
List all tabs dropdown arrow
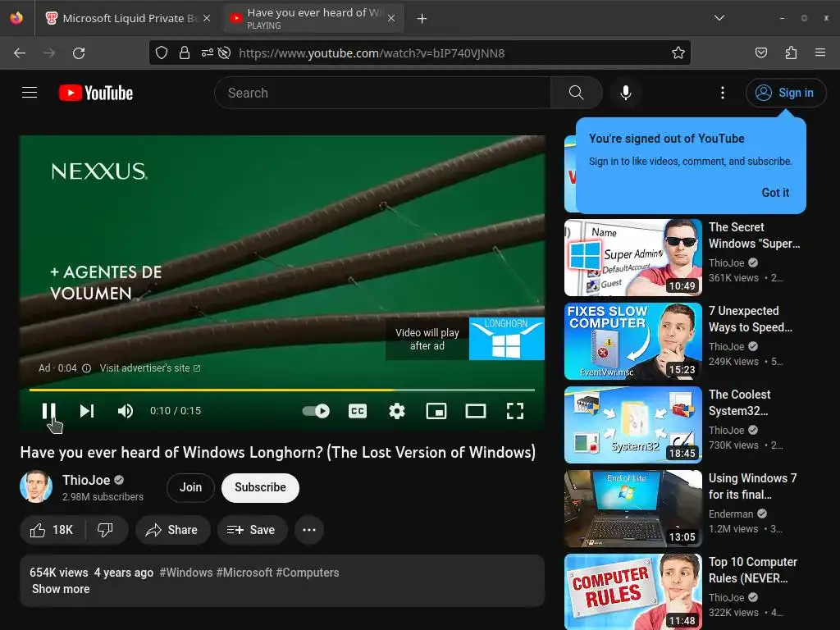click(x=719, y=18)
